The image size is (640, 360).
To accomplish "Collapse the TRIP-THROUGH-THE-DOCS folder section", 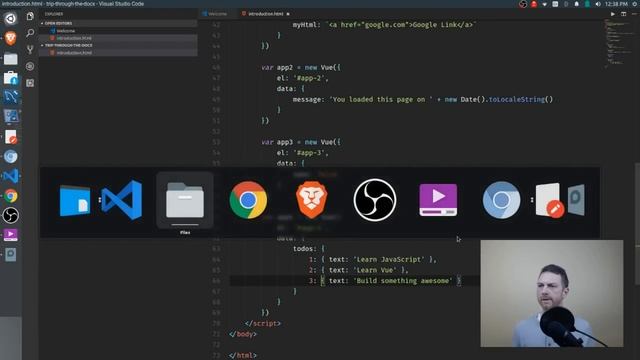I will 118,45.
